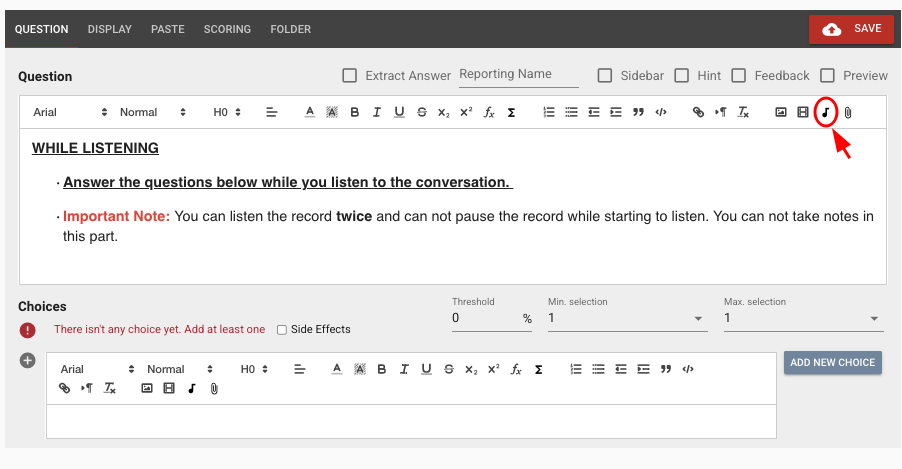Screen dimensions: 902x469
Task: Clear formatting in the Question editor toolbar
Action: (743, 112)
